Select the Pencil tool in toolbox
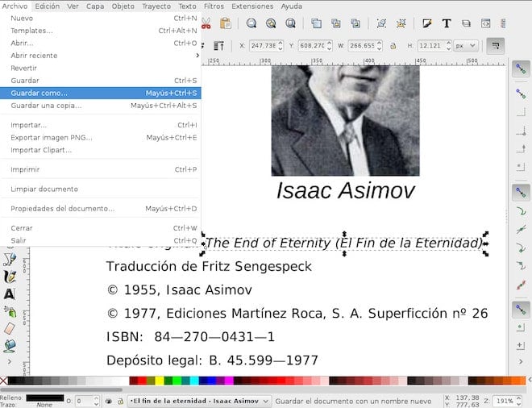532x408 pixels. 10,260
